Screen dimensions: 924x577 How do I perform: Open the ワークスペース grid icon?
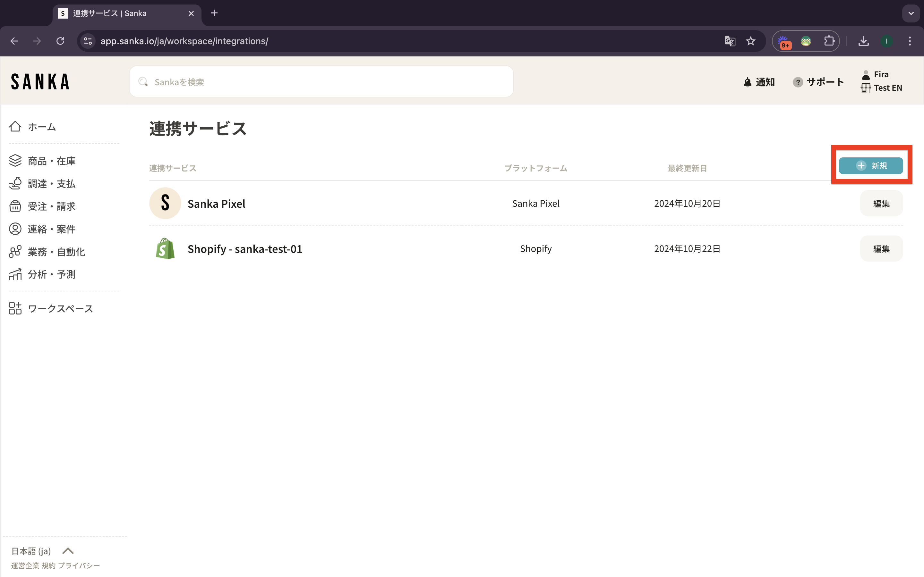tap(15, 308)
